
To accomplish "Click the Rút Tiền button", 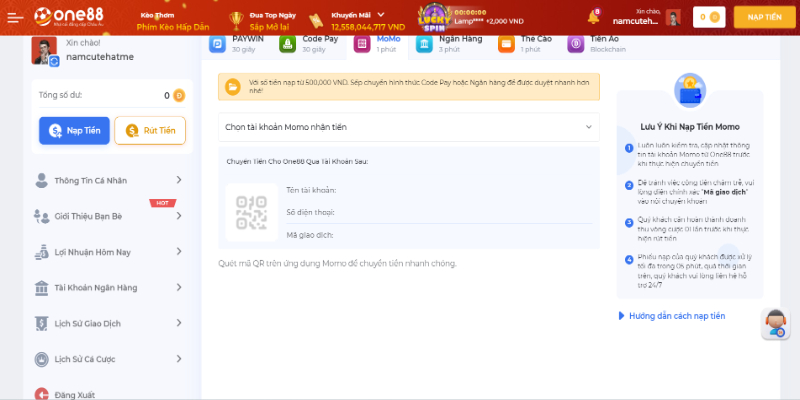I will [150, 131].
